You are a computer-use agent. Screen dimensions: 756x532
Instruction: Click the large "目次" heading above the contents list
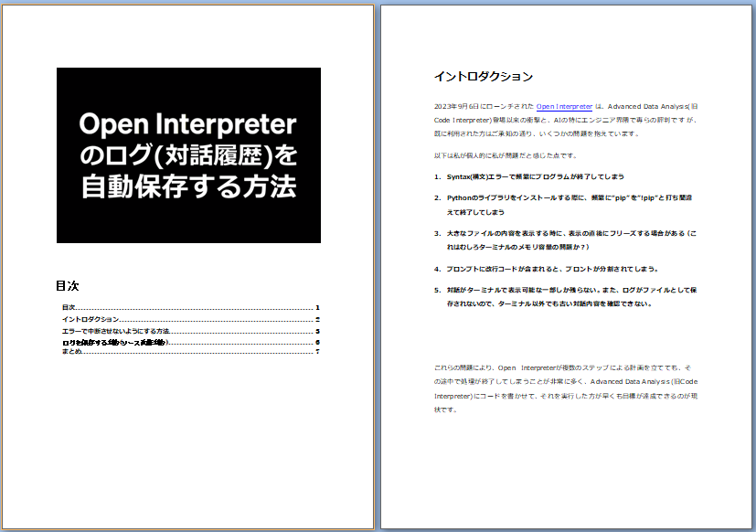tap(68, 286)
